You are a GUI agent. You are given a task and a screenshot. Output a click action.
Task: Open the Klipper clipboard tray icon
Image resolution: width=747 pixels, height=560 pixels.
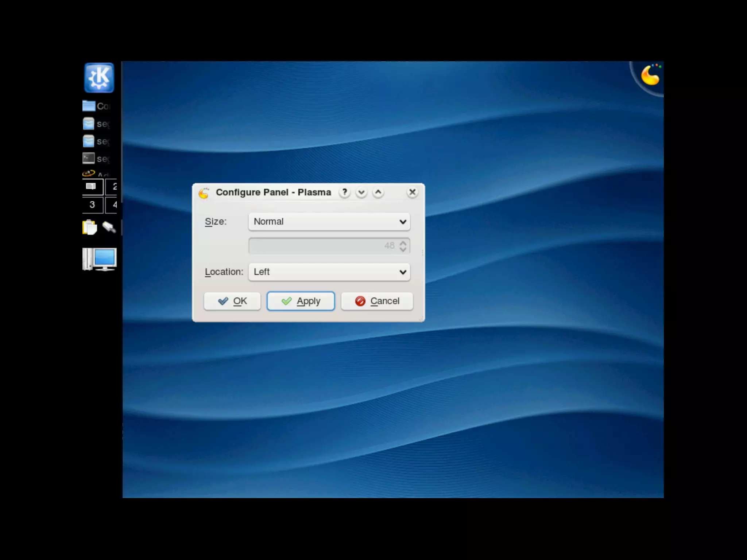pyautogui.click(x=90, y=227)
